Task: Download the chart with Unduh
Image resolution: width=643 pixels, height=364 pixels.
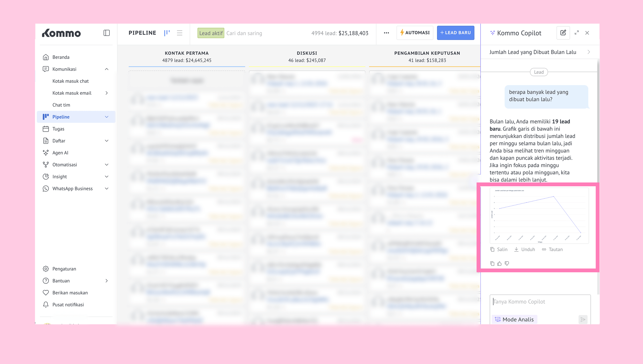Action: [525, 249]
